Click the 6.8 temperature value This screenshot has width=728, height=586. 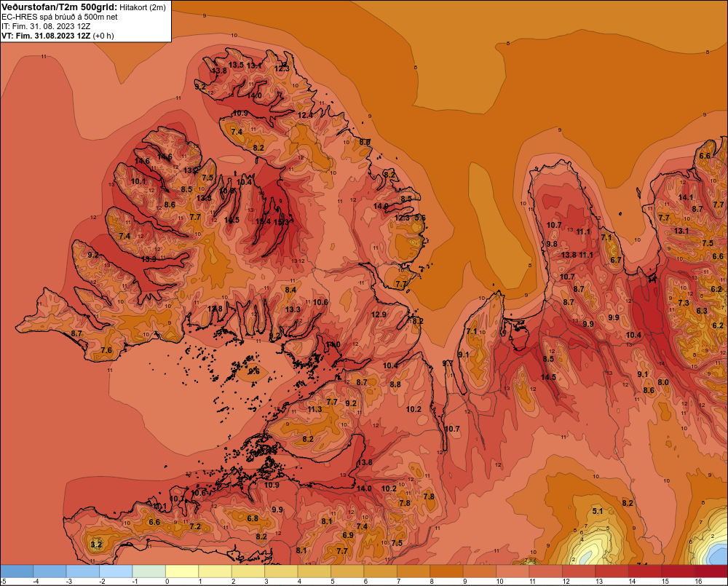253,518
